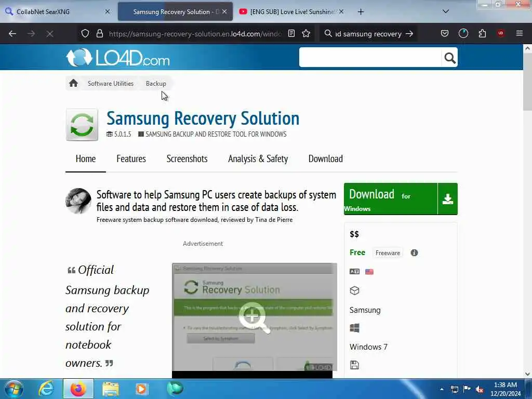Stop loading the page
The width and height of the screenshot is (532, 399).
pyautogui.click(x=50, y=34)
